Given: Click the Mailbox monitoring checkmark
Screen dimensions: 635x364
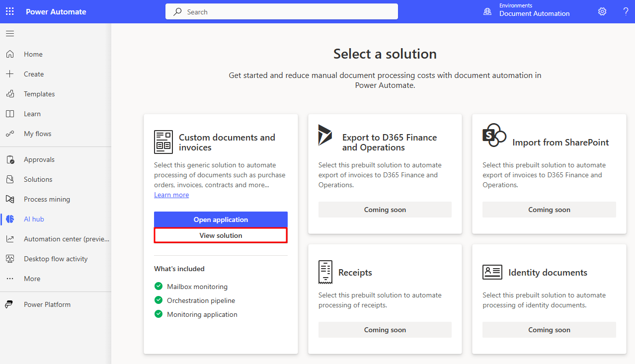Looking at the screenshot, I should tap(159, 286).
